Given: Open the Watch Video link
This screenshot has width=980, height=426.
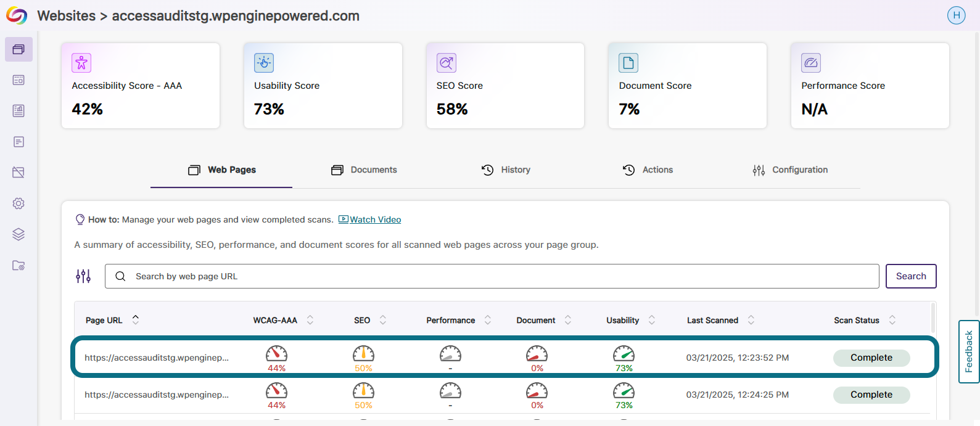Looking at the screenshot, I should coord(370,219).
